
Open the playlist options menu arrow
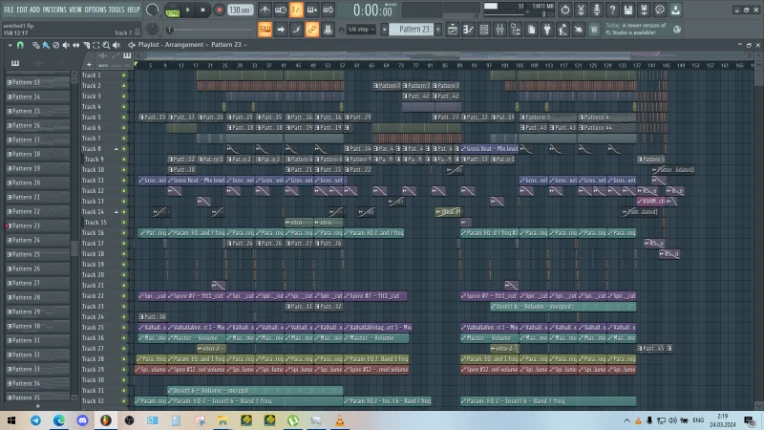(x=10, y=45)
